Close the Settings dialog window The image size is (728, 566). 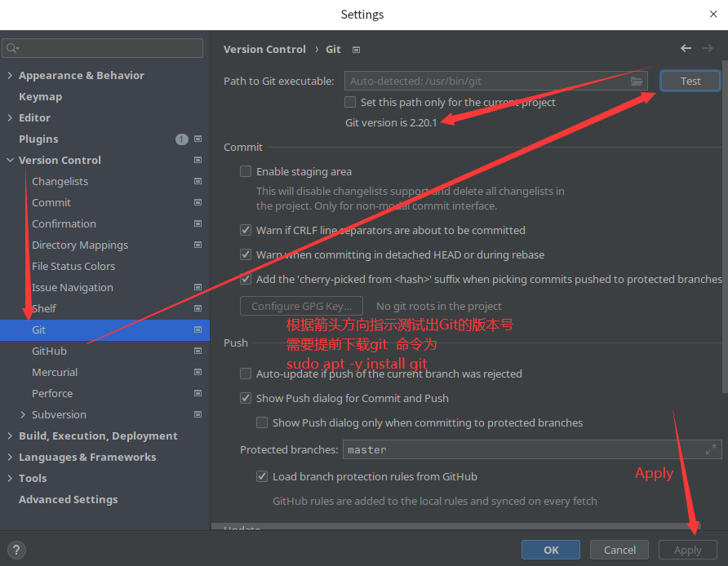click(x=713, y=15)
